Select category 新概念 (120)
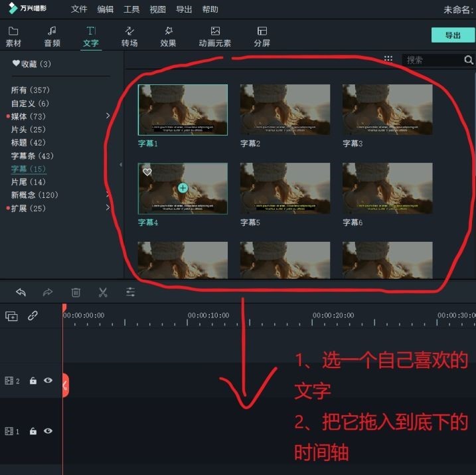 [x=35, y=195]
